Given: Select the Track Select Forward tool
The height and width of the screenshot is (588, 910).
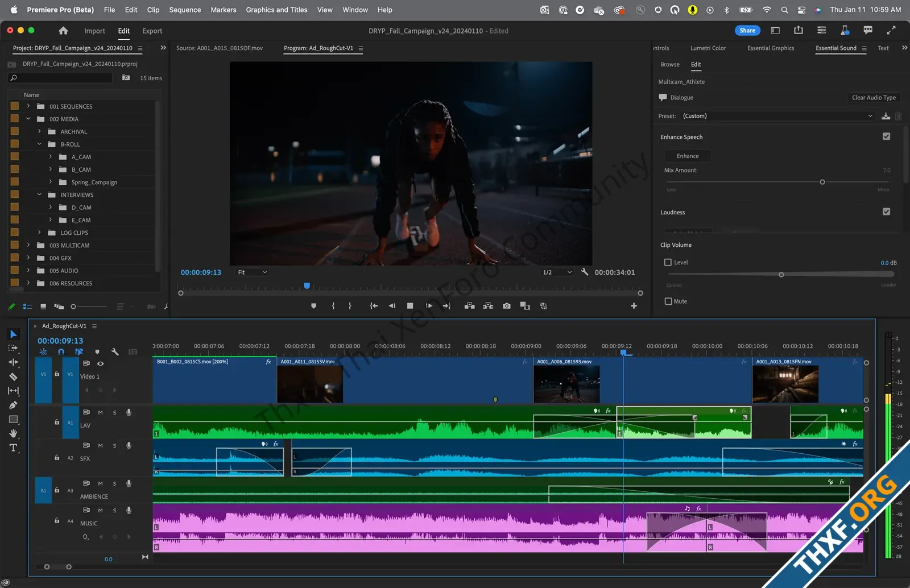Looking at the screenshot, I should [13, 348].
